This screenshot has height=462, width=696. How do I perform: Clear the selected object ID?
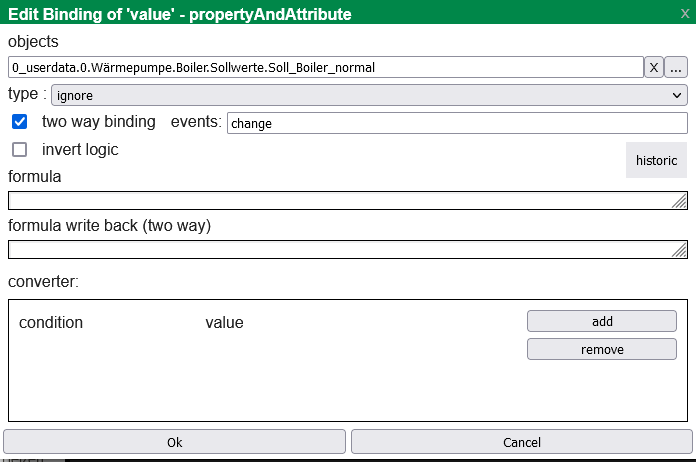point(653,68)
